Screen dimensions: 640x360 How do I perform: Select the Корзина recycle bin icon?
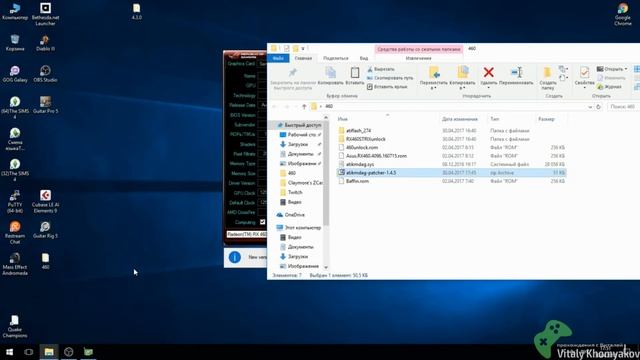coord(15,42)
